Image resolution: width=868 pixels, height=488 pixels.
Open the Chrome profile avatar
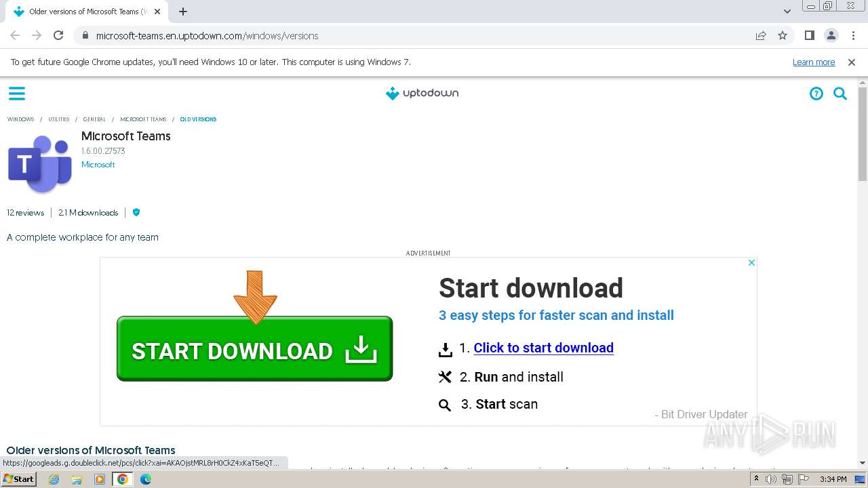tap(831, 35)
